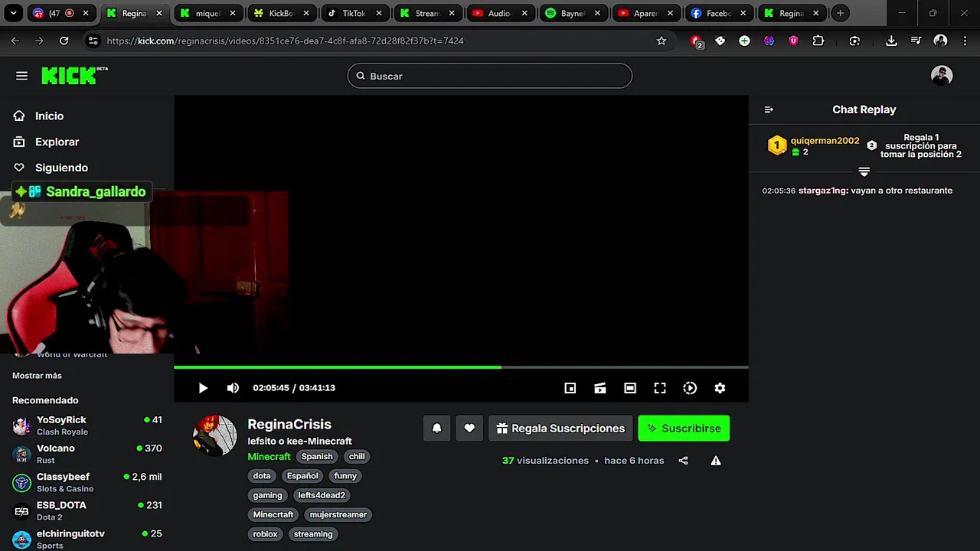Open a new browser tab
980x551 pixels.
click(840, 13)
